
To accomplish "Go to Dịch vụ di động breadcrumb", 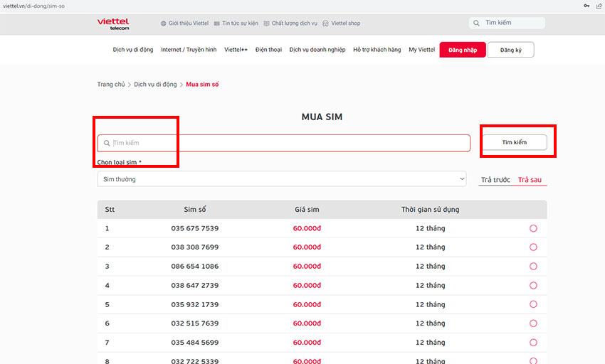I will (155, 84).
